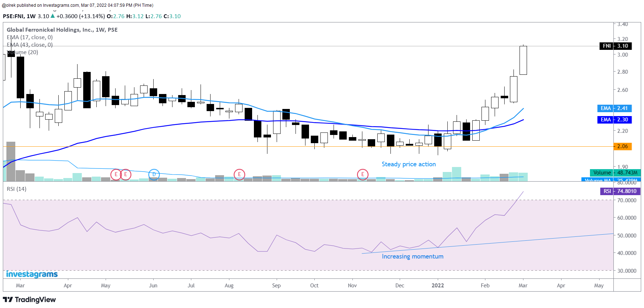Select the "Increasing momentum" text annotation
The image size is (644, 308).
[x=413, y=256]
